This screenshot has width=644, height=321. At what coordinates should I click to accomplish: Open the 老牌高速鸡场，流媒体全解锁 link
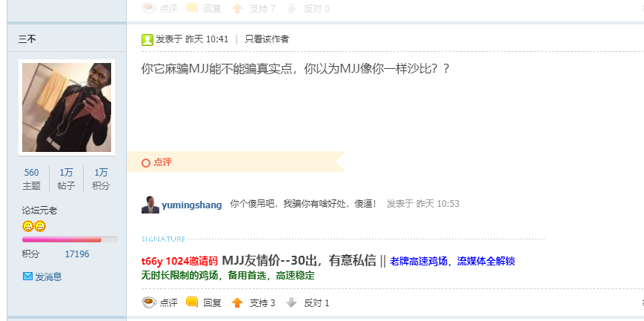pos(452,261)
